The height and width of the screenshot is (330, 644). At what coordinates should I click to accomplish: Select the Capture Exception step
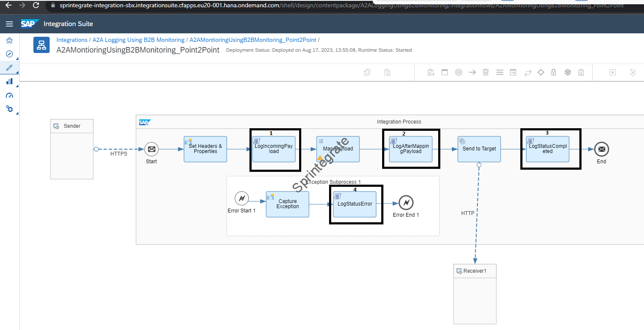(x=288, y=204)
